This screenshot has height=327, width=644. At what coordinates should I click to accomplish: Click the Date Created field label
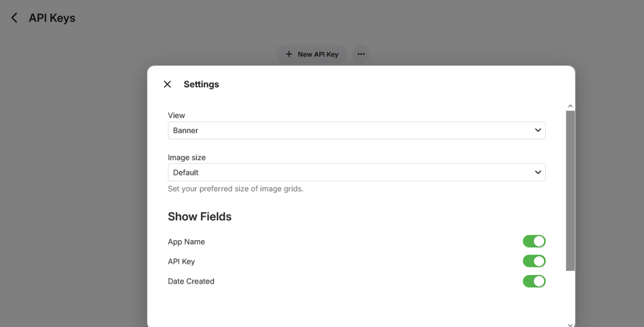pyautogui.click(x=191, y=281)
